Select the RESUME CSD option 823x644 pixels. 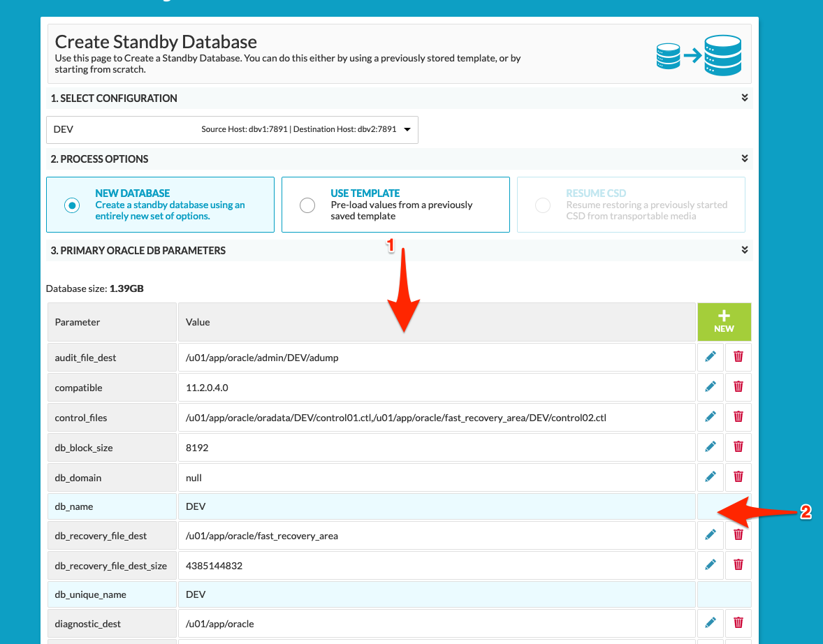[543, 205]
